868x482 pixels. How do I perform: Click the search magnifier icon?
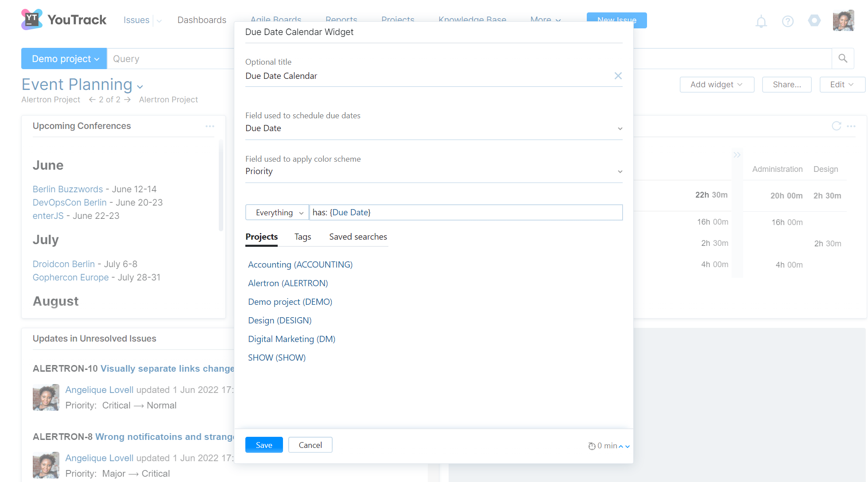pyautogui.click(x=843, y=58)
